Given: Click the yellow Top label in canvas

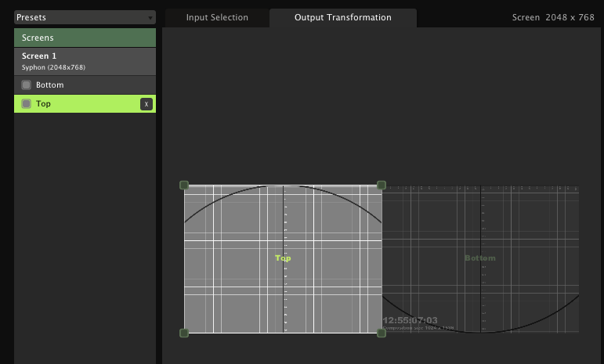Looking at the screenshot, I should pos(283,258).
